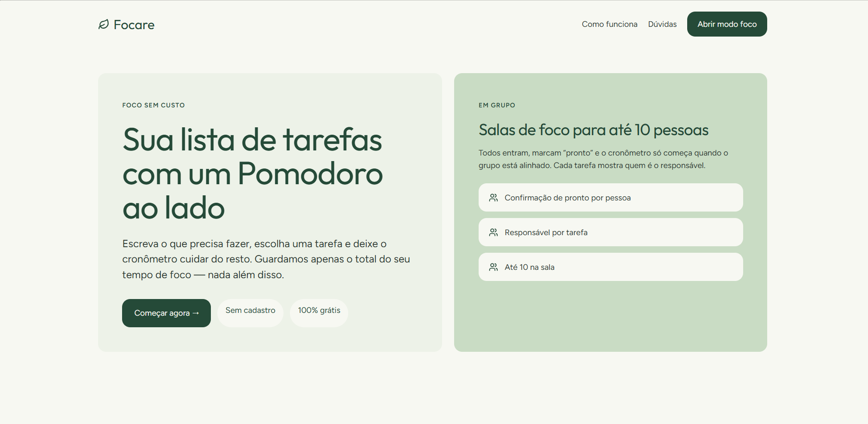The width and height of the screenshot is (868, 424).
Task: Open the "Dúvidas" nav link
Action: pyautogui.click(x=662, y=24)
